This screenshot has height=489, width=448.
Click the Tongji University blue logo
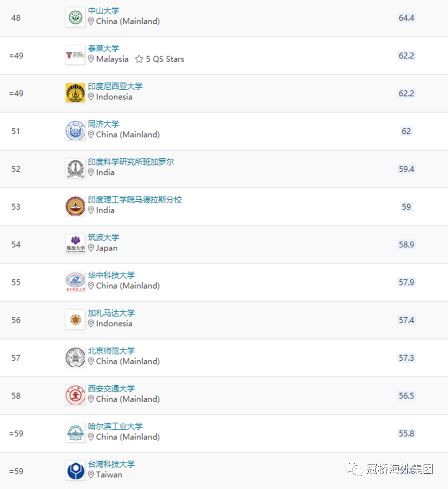[75, 131]
